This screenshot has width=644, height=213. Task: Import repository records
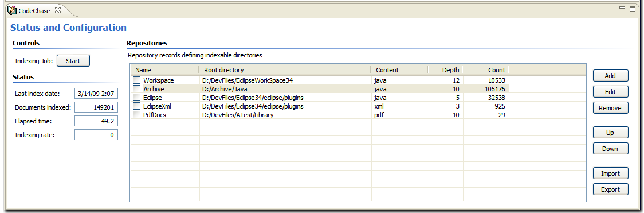click(610, 173)
